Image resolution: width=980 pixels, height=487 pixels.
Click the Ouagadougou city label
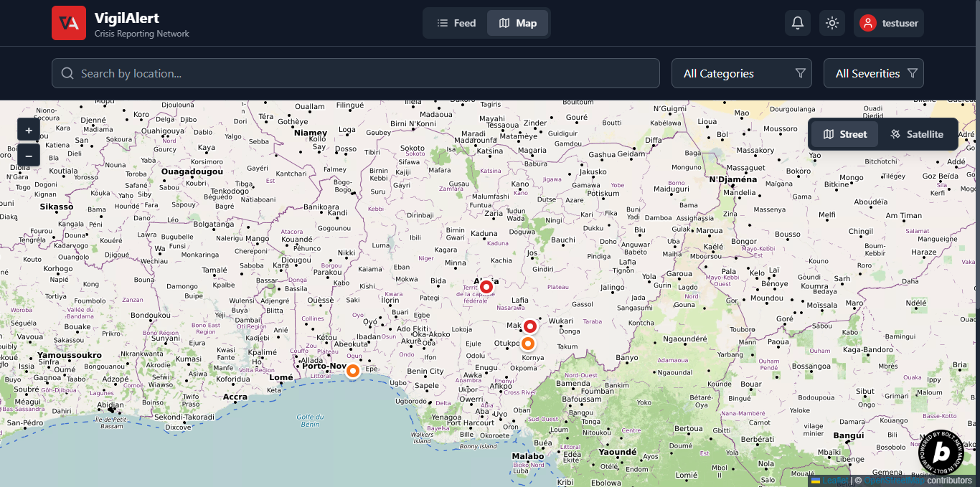[x=192, y=171]
